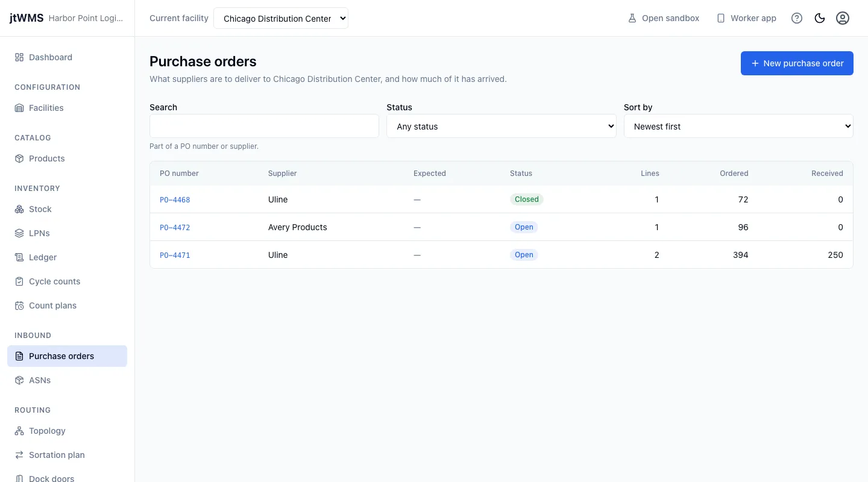The height and width of the screenshot is (482, 868).
Task: Navigate to the Ledger page
Action: tap(68, 257)
